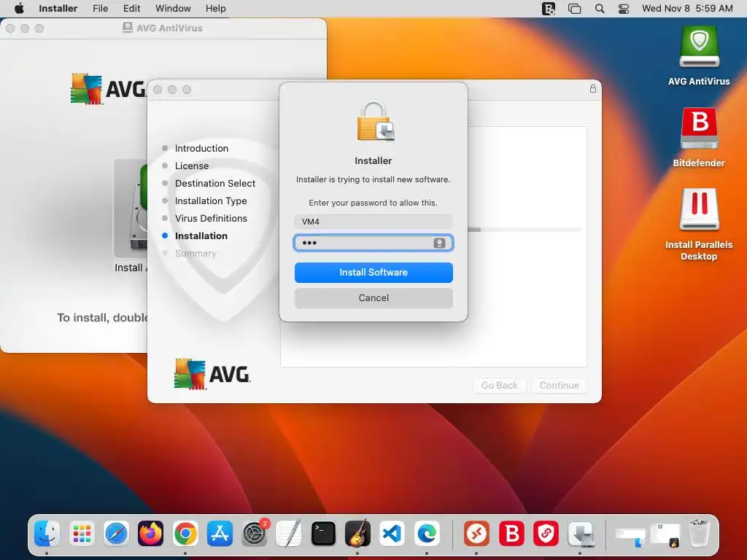Image resolution: width=747 pixels, height=560 pixels.
Task: Open the Edit menu
Action: coord(131,8)
